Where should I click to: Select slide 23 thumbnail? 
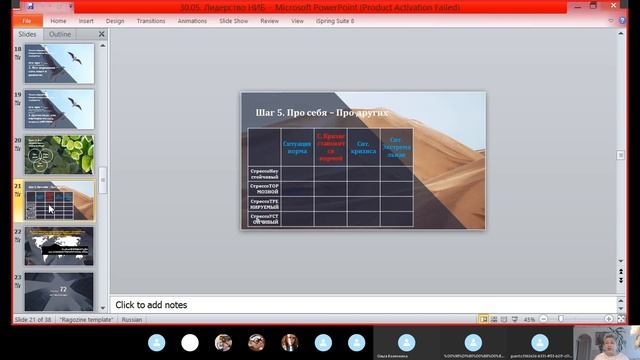59,291
